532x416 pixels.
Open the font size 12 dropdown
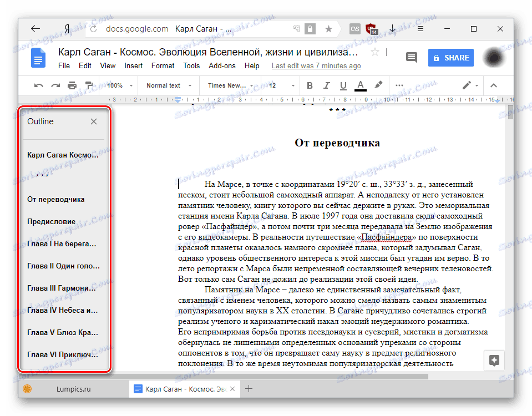point(282,85)
